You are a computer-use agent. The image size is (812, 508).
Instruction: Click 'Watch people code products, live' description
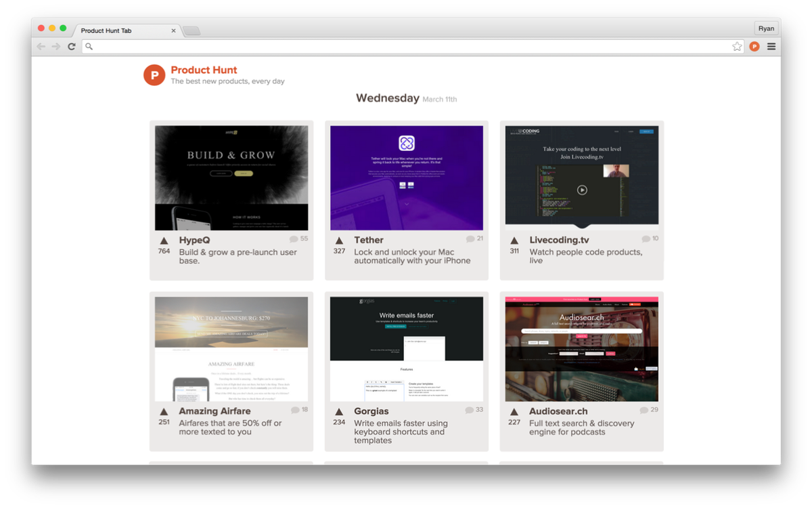(x=586, y=256)
